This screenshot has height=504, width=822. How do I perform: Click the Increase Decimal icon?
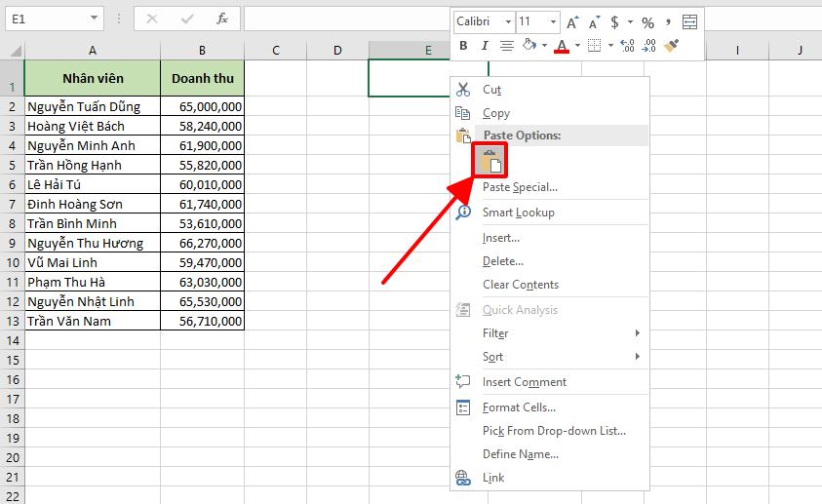coord(627,45)
